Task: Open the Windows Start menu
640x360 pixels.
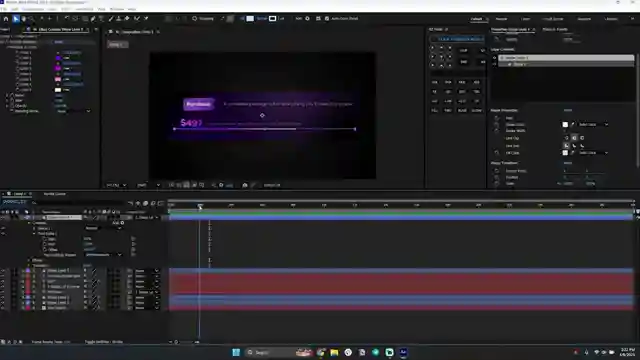Action: (236, 352)
